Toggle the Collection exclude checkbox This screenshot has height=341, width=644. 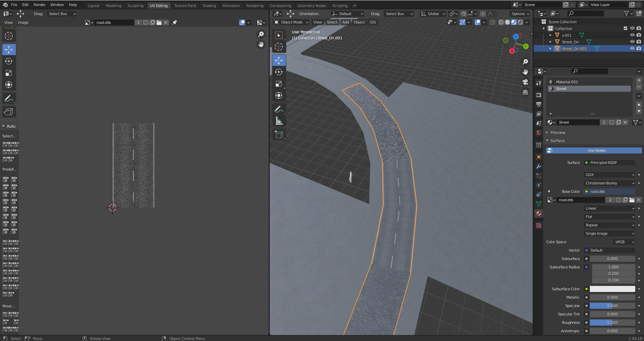(626, 29)
